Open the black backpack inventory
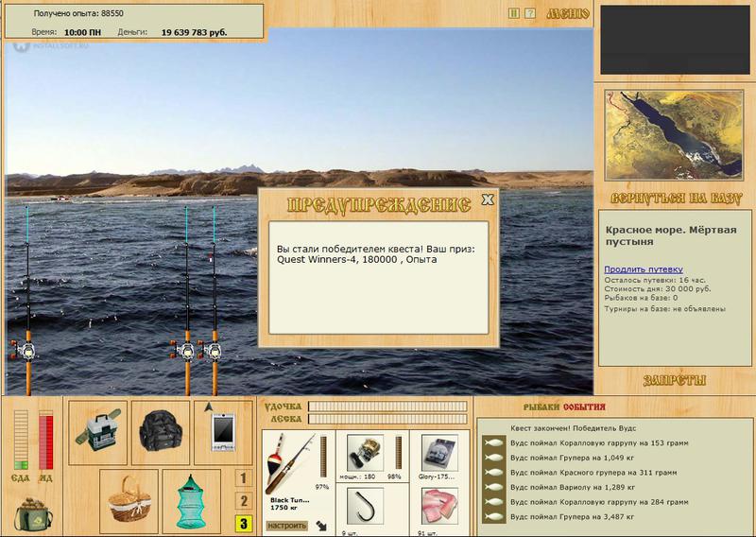 [x=161, y=432]
